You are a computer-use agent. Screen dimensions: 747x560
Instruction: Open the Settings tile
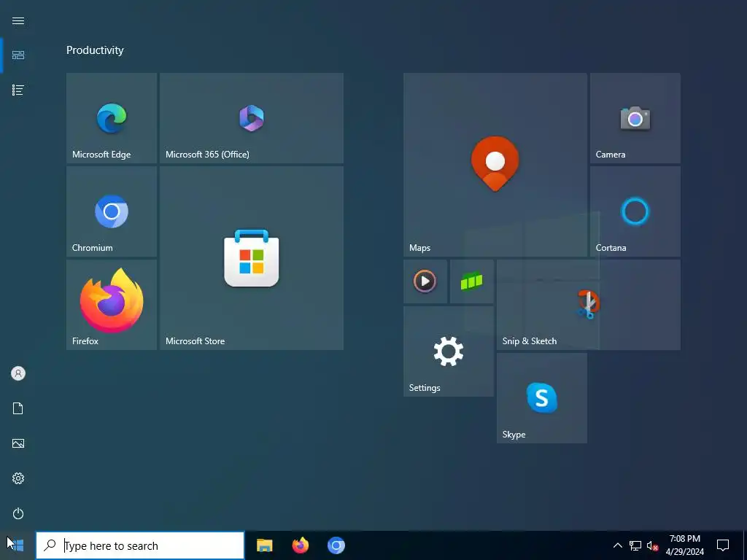click(449, 351)
